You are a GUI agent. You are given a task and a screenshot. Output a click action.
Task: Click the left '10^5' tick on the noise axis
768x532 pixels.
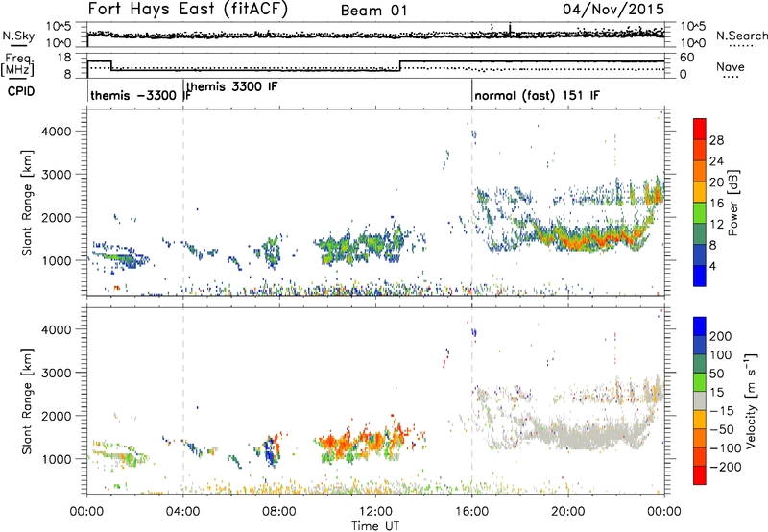pos(59,26)
